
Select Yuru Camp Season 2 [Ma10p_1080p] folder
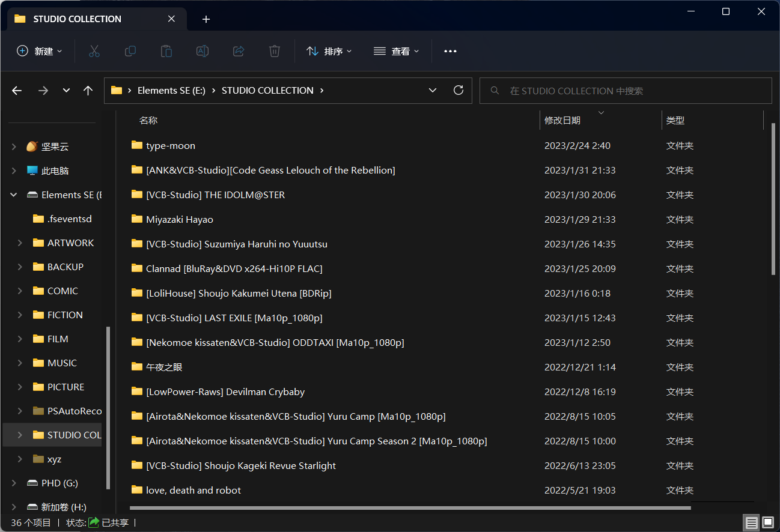pyautogui.click(x=317, y=441)
